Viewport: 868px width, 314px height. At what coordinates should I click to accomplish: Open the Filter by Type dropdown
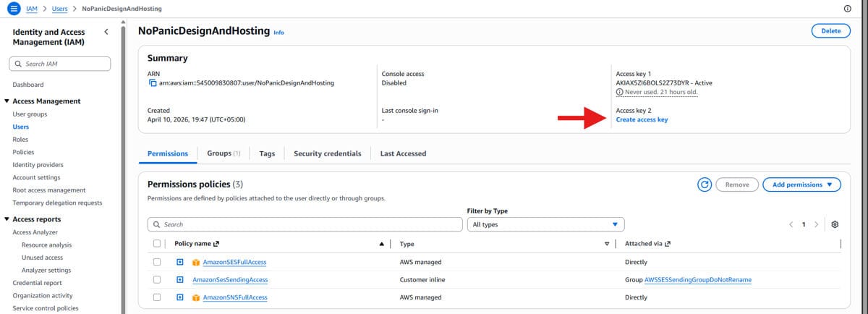pos(545,224)
